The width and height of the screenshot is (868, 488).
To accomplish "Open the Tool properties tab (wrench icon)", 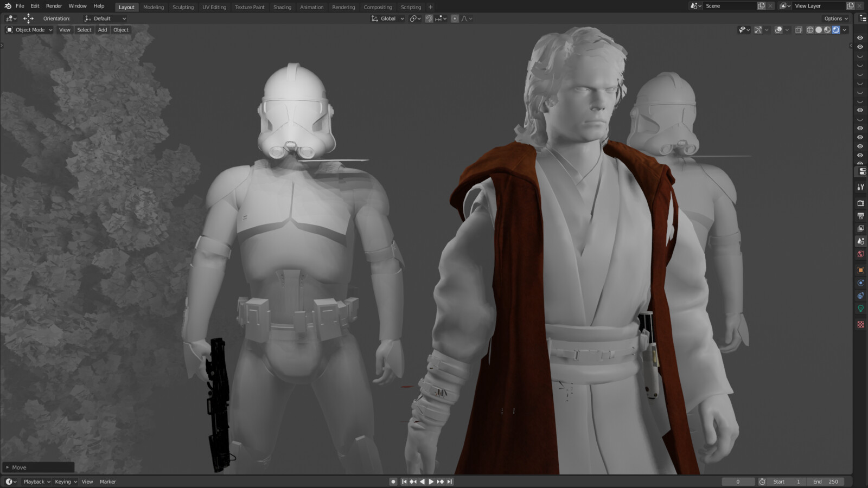I will click(x=860, y=187).
